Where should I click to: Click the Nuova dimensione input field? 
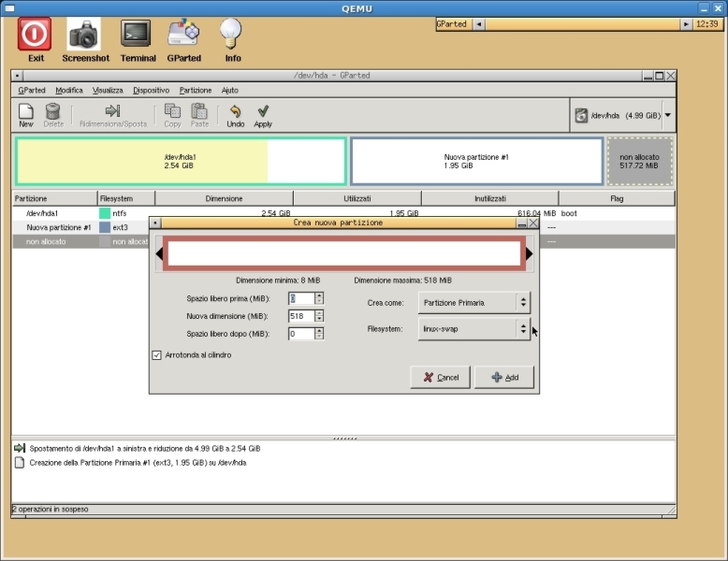(301, 316)
